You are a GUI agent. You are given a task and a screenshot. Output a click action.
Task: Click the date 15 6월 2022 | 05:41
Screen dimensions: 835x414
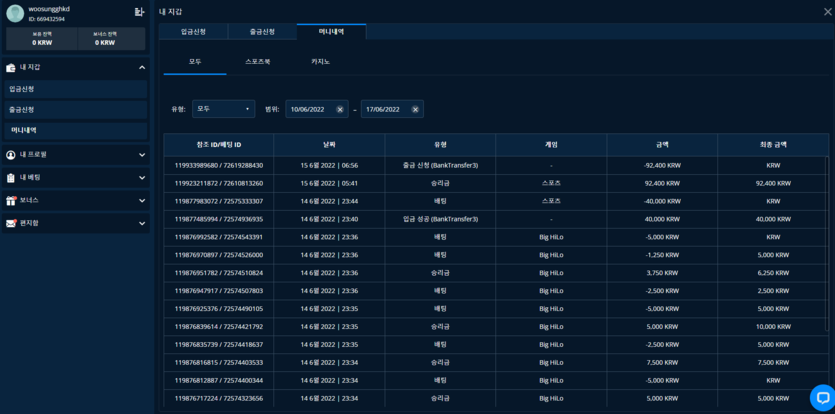click(x=329, y=183)
